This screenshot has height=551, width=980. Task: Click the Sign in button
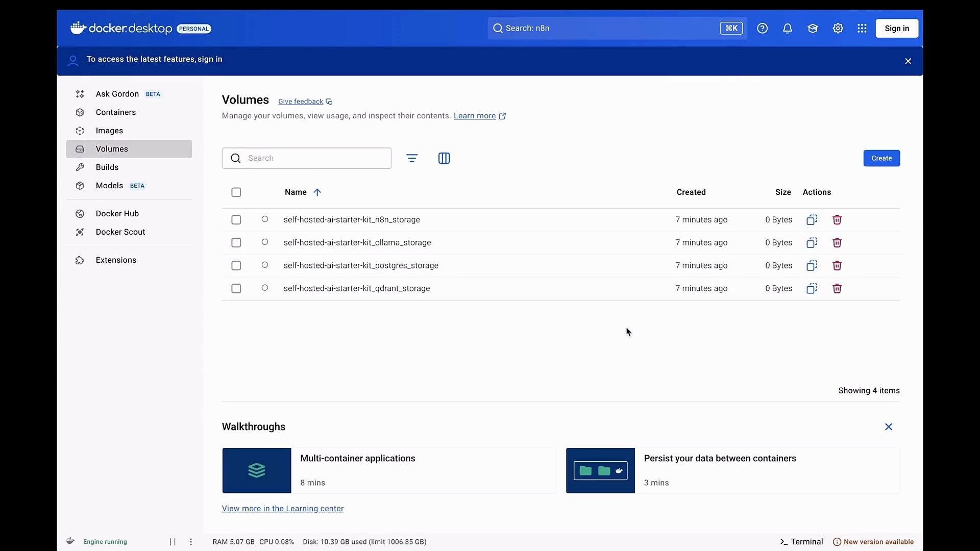(x=897, y=29)
